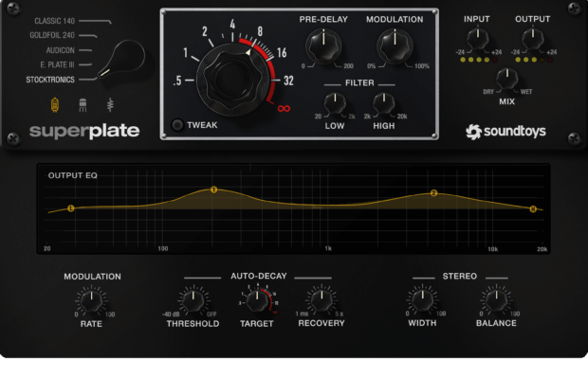Choose the Goldfoil 240 plate model
Image resolution: width=588 pixels, height=379 pixels.
(x=52, y=35)
